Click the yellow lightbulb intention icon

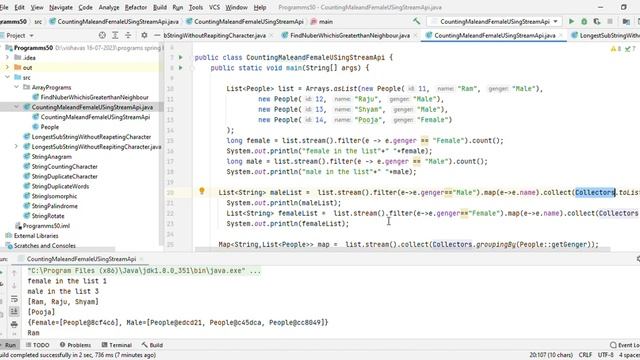pyautogui.click(x=202, y=191)
